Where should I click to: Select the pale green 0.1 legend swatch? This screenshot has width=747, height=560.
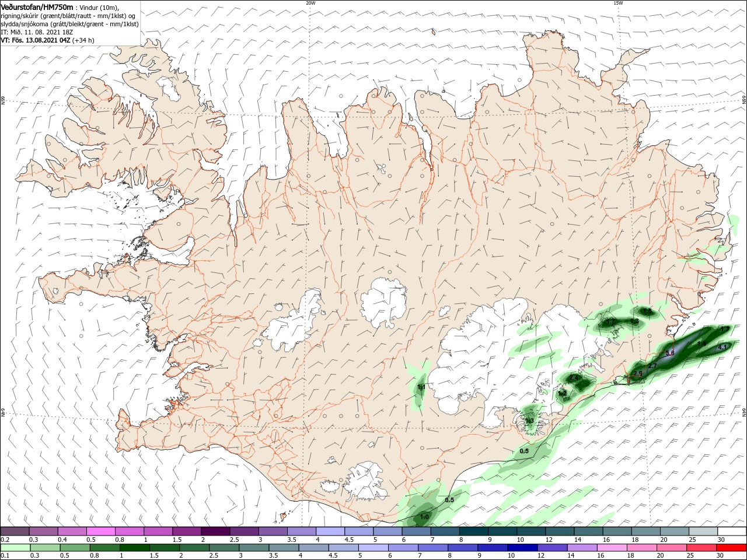15,548
